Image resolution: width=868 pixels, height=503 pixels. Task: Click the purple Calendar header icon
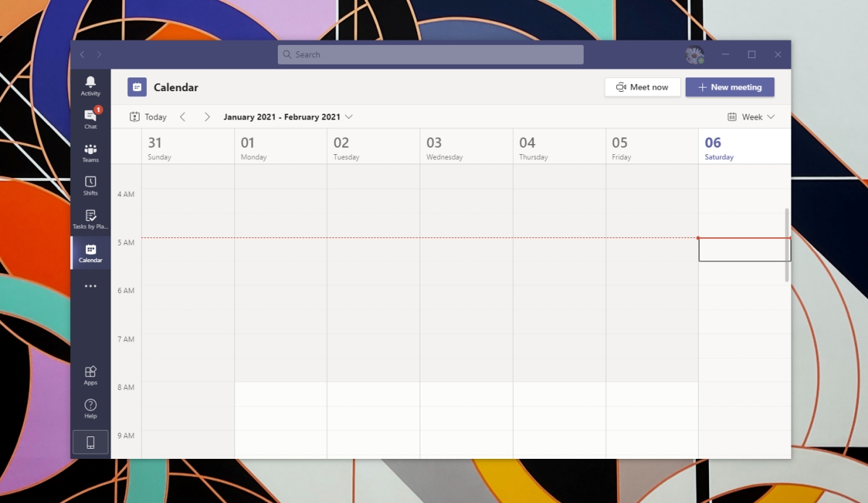[137, 87]
